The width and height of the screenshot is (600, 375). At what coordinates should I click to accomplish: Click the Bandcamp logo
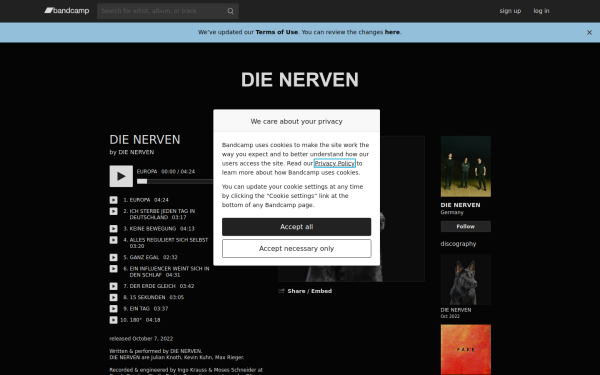click(x=67, y=11)
